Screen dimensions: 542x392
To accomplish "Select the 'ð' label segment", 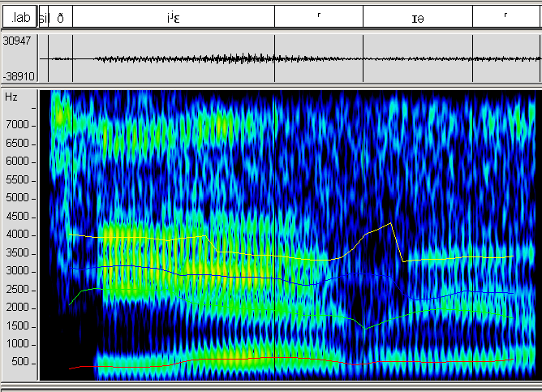I will pos(61,16).
